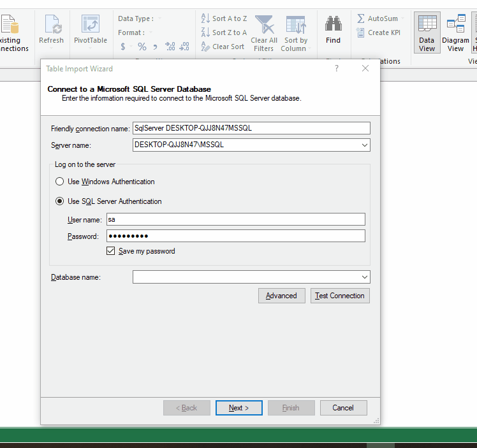The image size is (477, 448).
Task: Click the dialog resize grip corner
Action: (377, 421)
